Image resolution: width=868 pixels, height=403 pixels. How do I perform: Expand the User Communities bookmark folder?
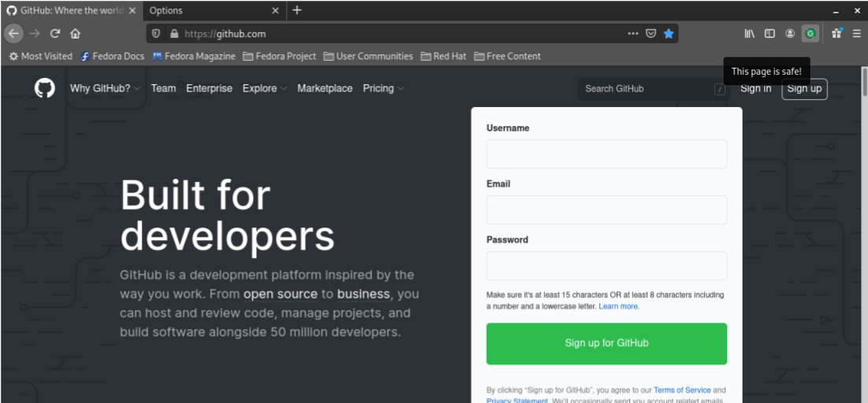tap(369, 56)
